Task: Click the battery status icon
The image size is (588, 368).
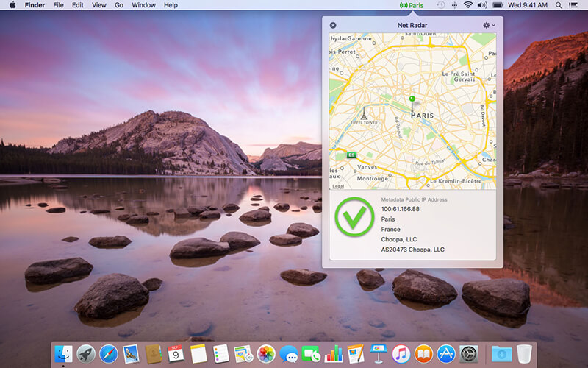Action: click(498, 5)
